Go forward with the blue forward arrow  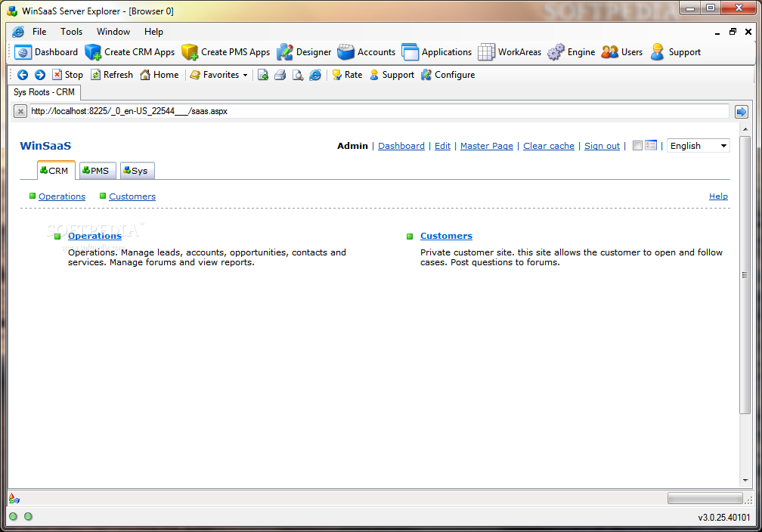[x=40, y=75]
